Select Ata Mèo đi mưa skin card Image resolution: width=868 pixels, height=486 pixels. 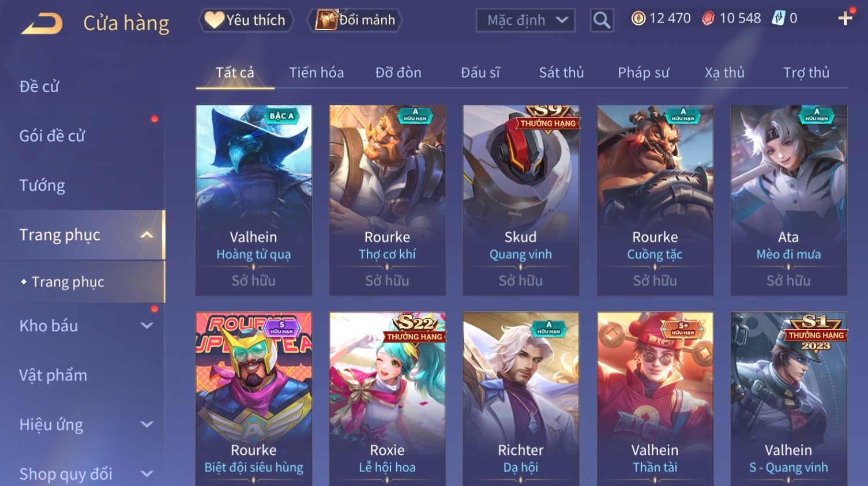[788, 200]
